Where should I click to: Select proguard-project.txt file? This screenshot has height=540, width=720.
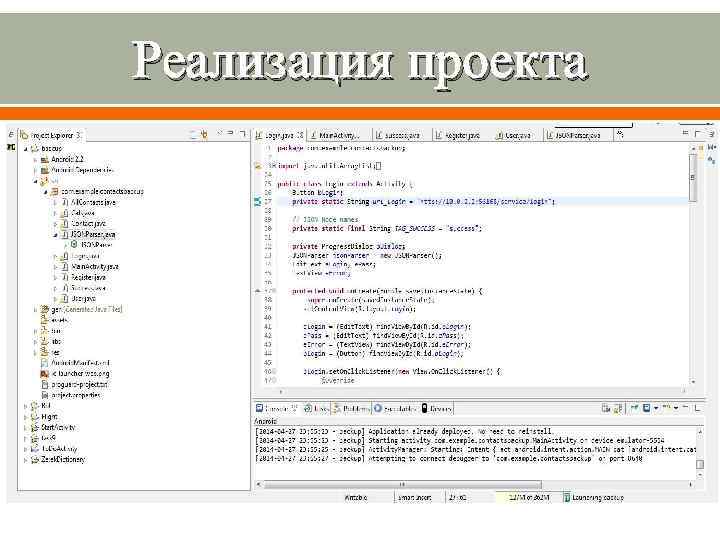coord(79,385)
